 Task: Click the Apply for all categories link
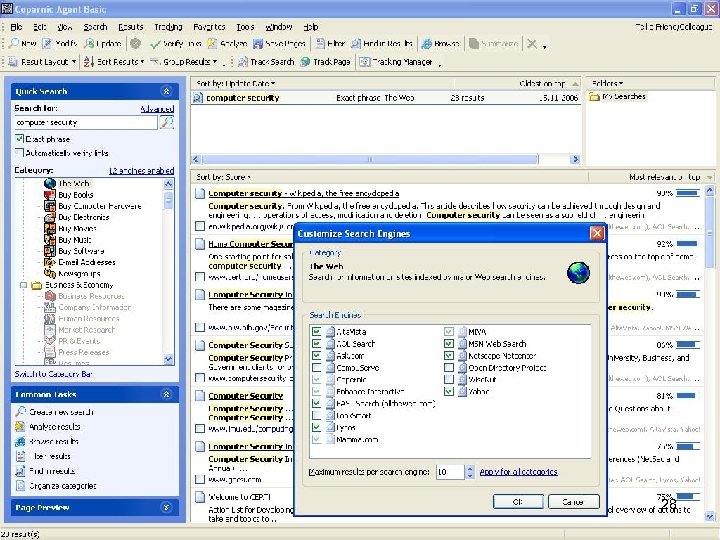518,471
